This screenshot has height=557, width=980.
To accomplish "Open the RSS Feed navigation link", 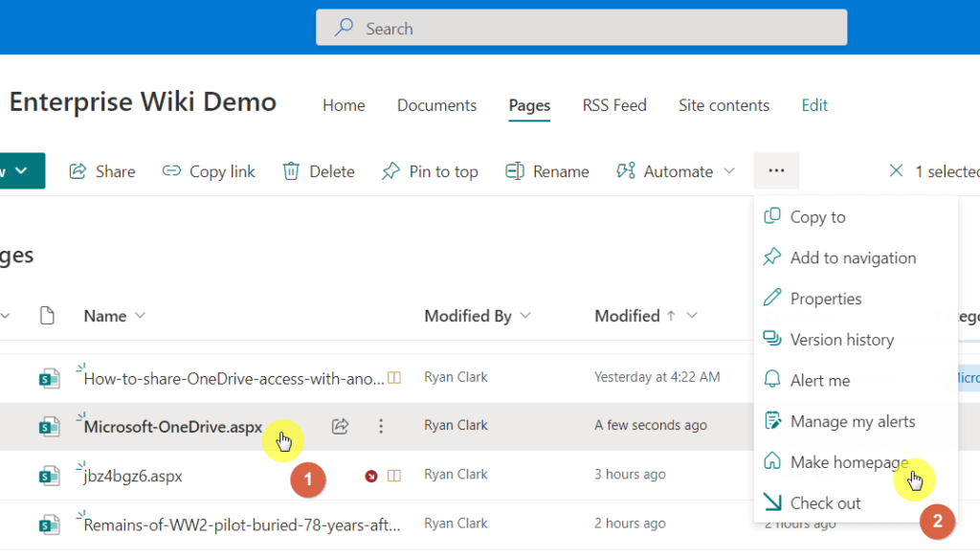I will point(614,105).
